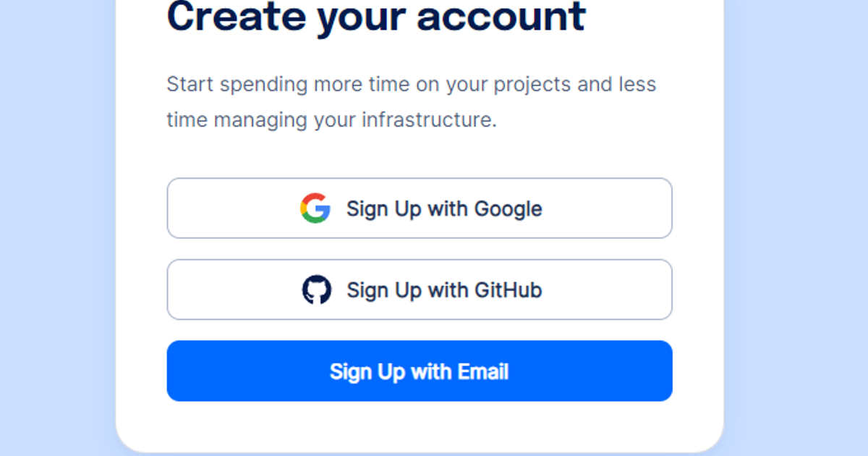Viewport: 868px width, 456px height.
Task: Click the "Sign Up with GitHub" text label
Action: click(x=444, y=290)
